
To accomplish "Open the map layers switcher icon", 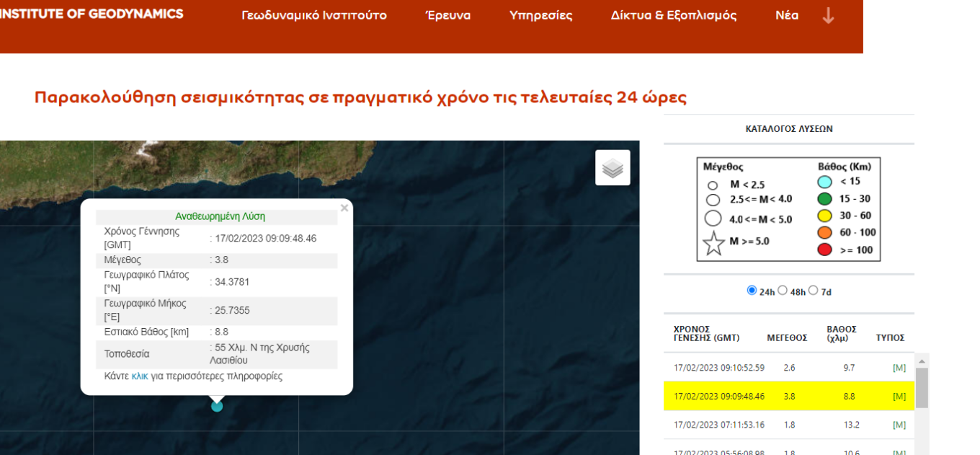I will 612,168.
